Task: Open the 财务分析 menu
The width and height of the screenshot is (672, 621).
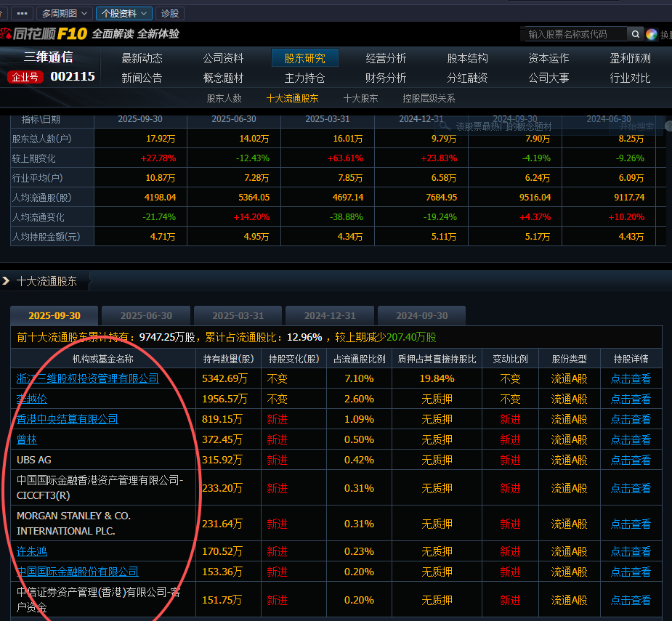Action: 386,78
